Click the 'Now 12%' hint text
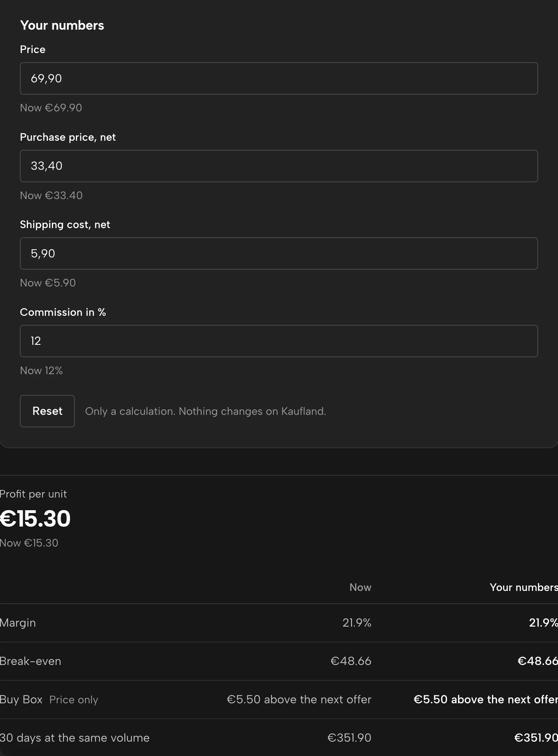Screen dimensions: 558x756 pos(41,370)
